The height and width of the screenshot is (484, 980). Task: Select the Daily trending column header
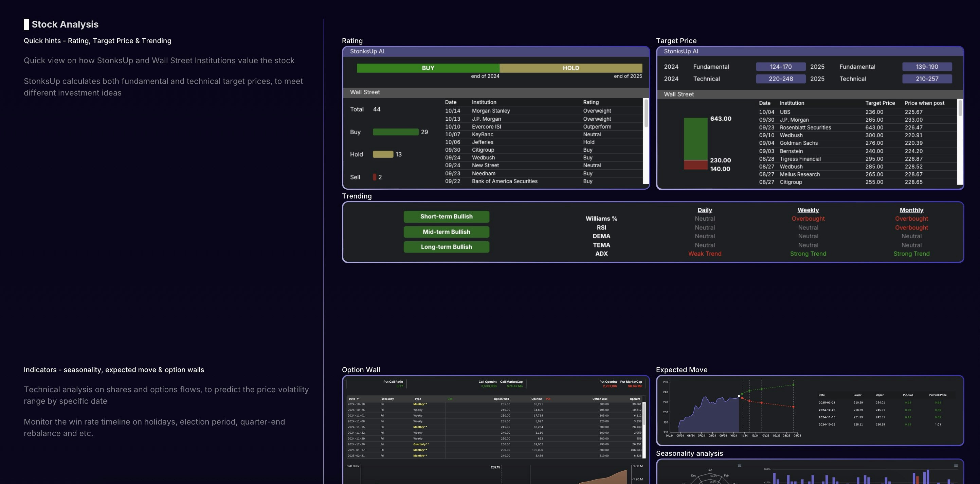705,210
